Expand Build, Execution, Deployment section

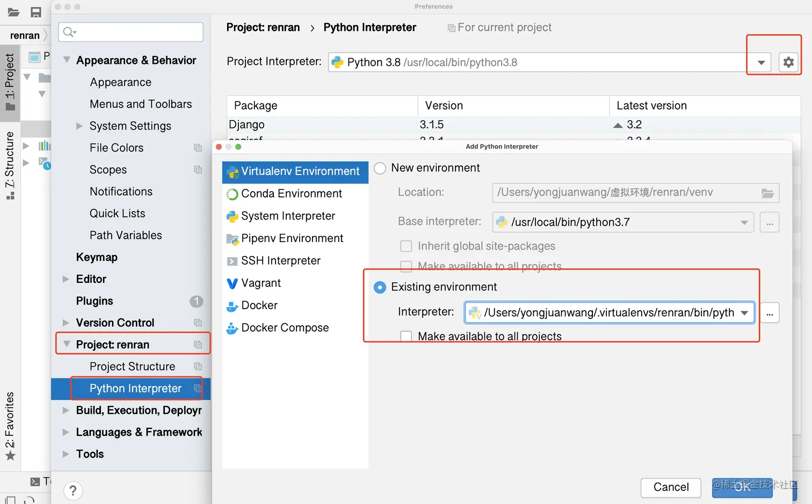point(66,410)
